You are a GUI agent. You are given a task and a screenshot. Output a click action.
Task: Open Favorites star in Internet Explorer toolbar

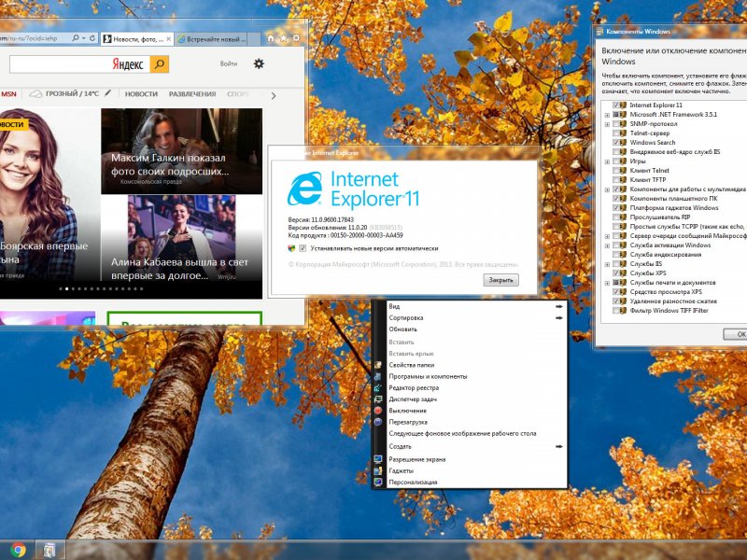point(284,38)
